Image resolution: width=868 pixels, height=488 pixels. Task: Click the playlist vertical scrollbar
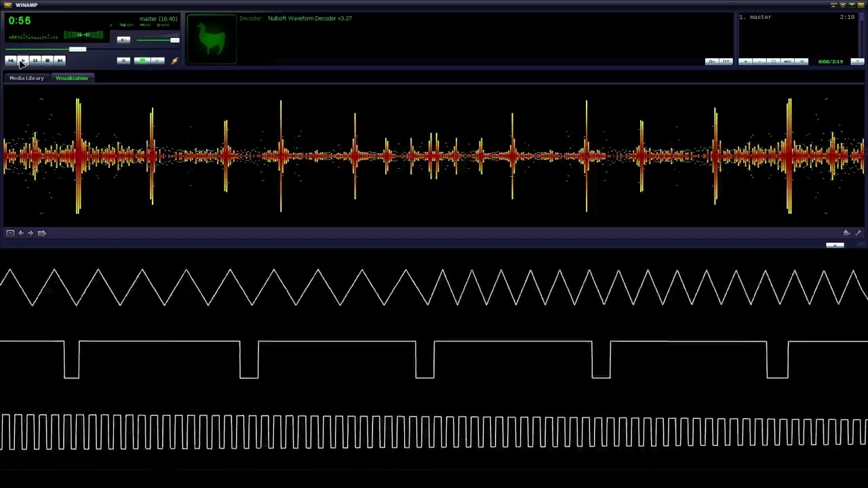(861, 34)
